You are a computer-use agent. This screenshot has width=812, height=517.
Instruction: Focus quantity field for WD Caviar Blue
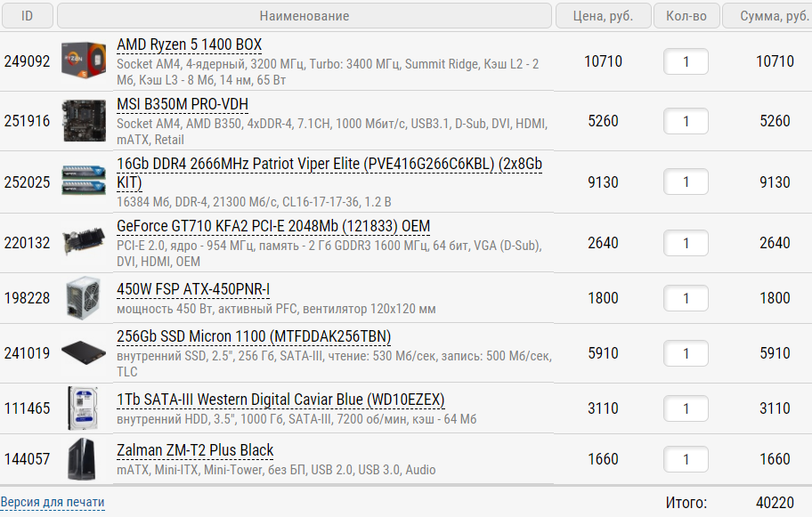[x=686, y=408]
